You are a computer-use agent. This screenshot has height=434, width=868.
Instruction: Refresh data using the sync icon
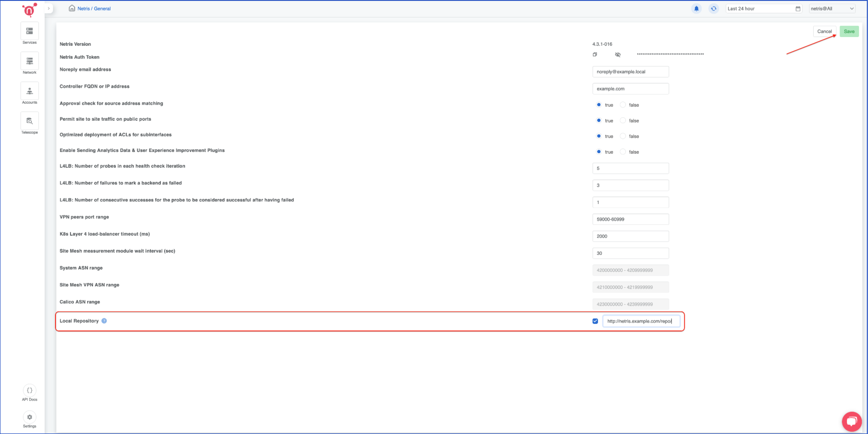[x=714, y=8]
